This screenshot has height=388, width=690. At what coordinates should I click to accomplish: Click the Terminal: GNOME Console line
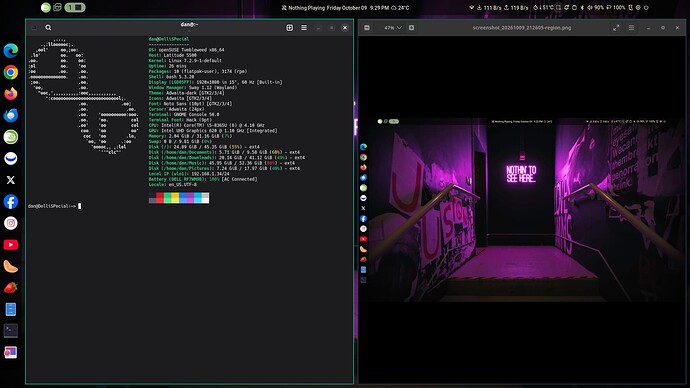[184, 114]
